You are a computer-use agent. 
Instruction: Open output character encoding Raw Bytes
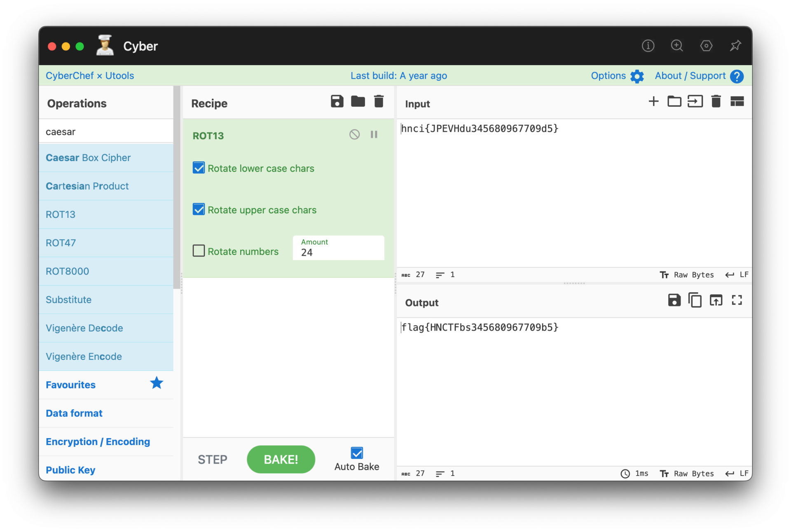(686, 474)
